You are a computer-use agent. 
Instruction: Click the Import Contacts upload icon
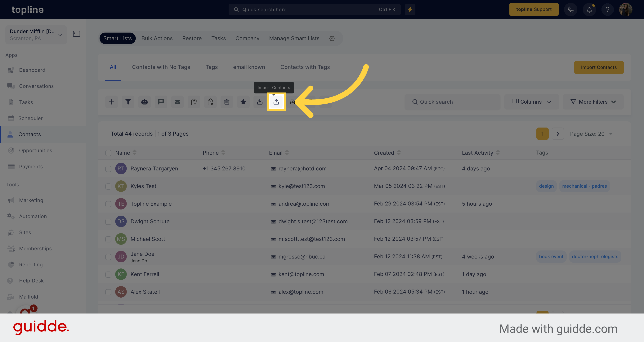pyautogui.click(x=276, y=102)
